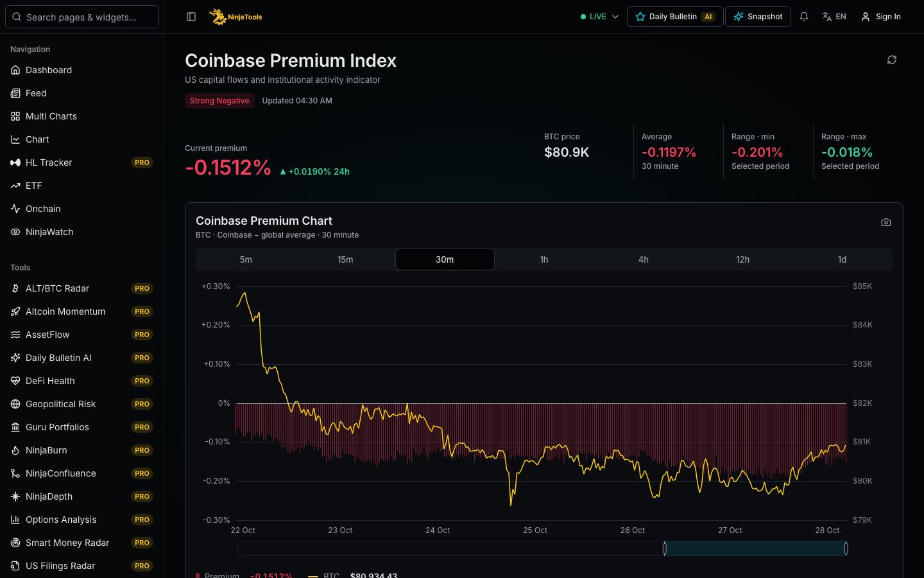Click the Range min -0.201% value

pos(757,152)
